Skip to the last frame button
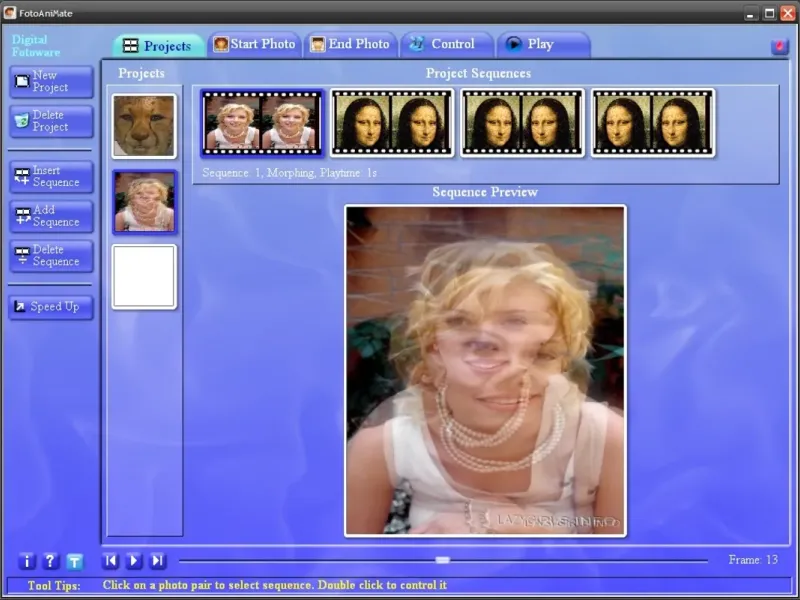 [158, 561]
